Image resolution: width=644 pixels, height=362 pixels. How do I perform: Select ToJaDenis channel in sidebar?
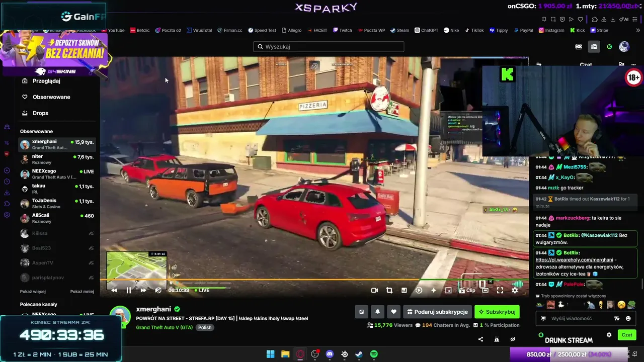(x=57, y=203)
